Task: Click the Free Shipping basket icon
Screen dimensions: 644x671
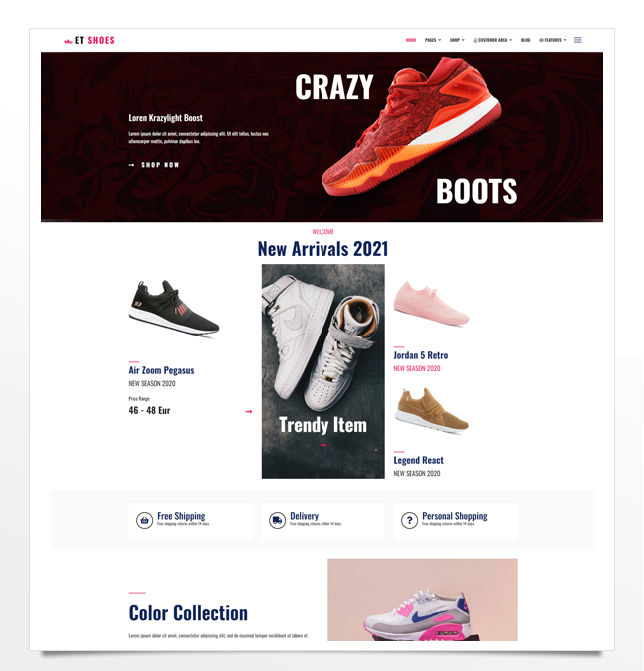Action: [144, 521]
